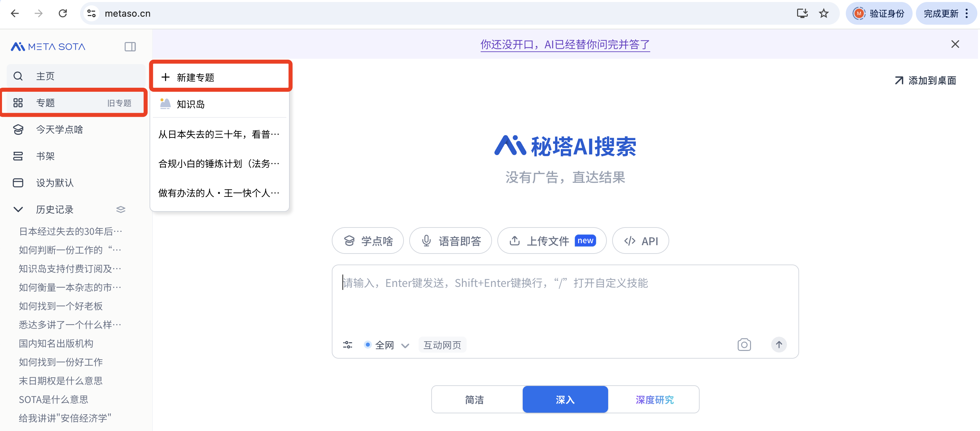Viewport: 980px width, 431px height.
Task: Open 知识岛 topic entry
Action: tap(190, 104)
